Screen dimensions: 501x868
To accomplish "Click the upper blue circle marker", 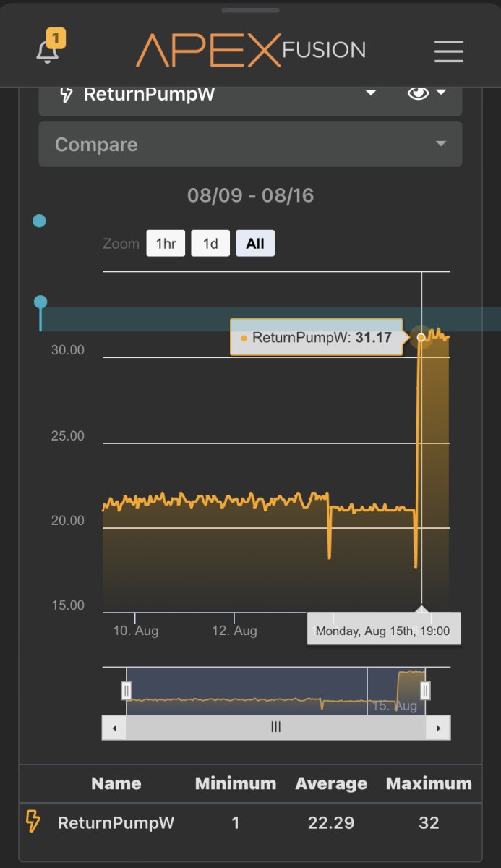I will (40, 221).
